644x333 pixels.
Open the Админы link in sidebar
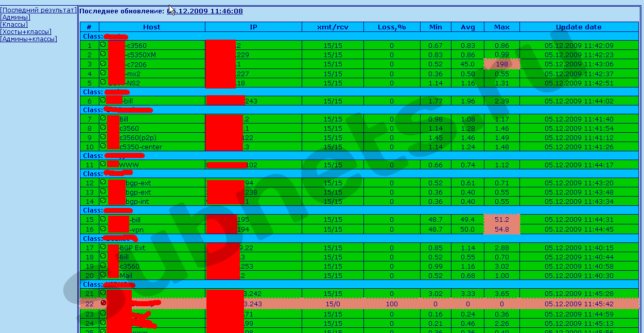(x=15, y=17)
